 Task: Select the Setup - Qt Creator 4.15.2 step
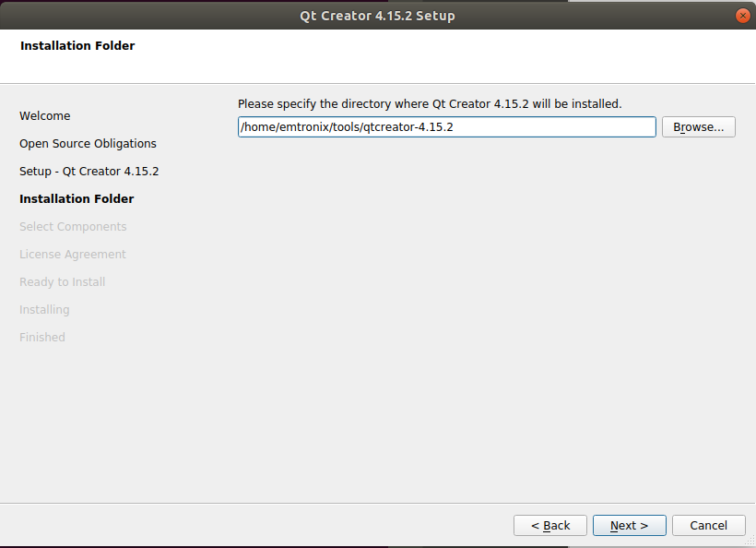(x=89, y=172)
